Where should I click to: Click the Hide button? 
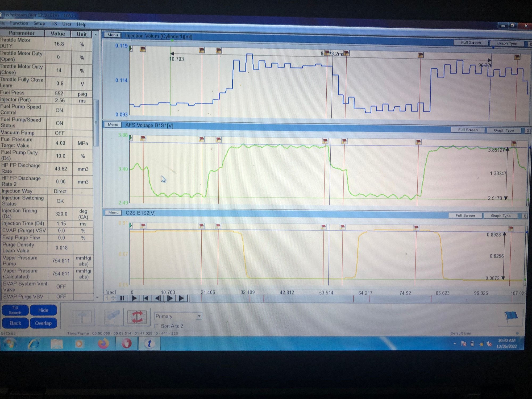coord(43,310)
